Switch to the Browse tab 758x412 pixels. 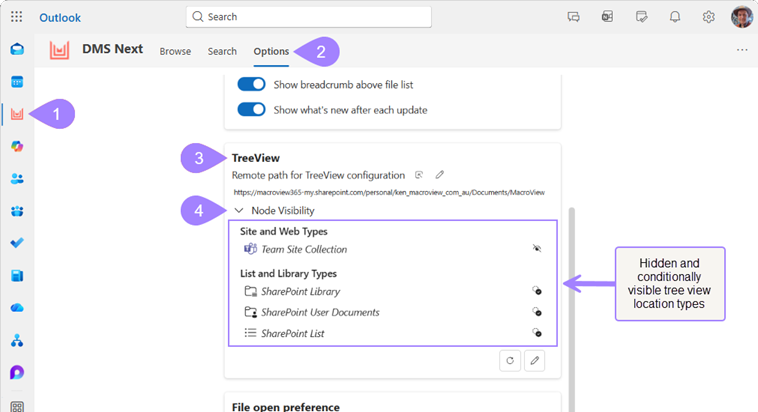(x=175, y=51)
